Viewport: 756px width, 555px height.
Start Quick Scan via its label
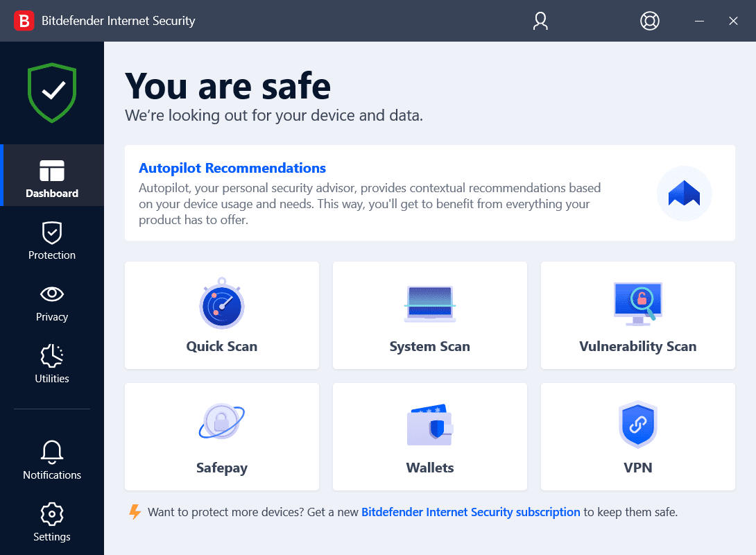pos(222,346)
